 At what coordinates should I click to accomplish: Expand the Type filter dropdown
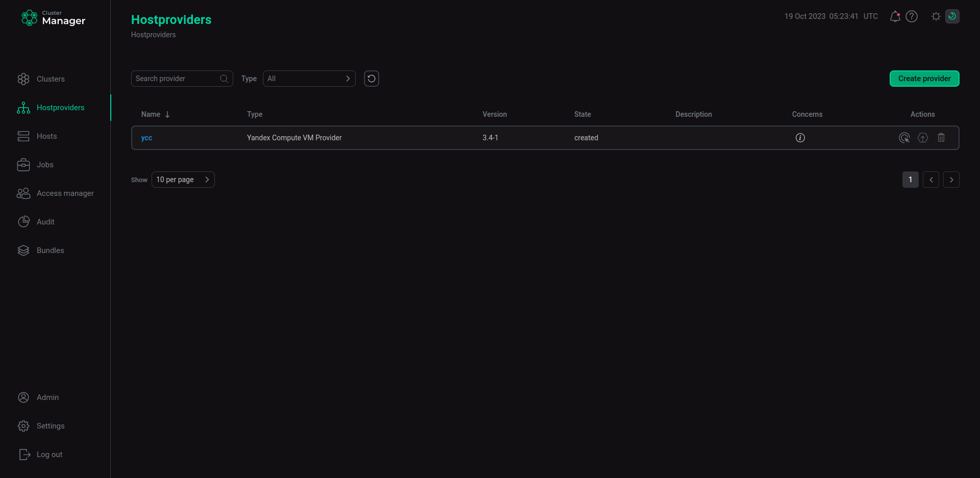(x=309, y=79)
